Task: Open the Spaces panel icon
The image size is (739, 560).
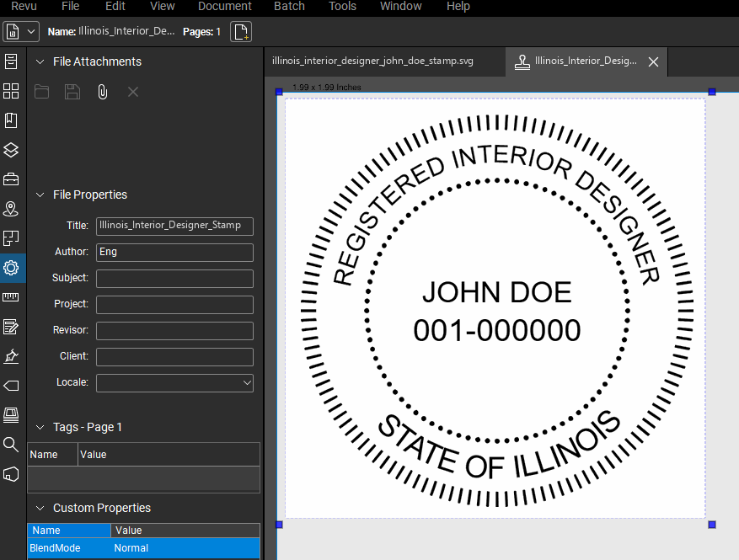Action: [x=11, y=238]
